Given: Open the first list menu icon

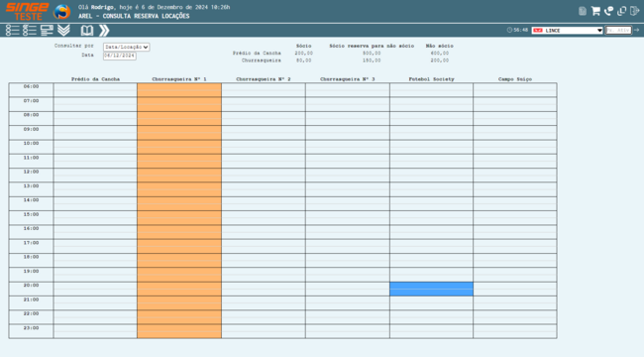Looking at the screenshot, I should (12, 30).
